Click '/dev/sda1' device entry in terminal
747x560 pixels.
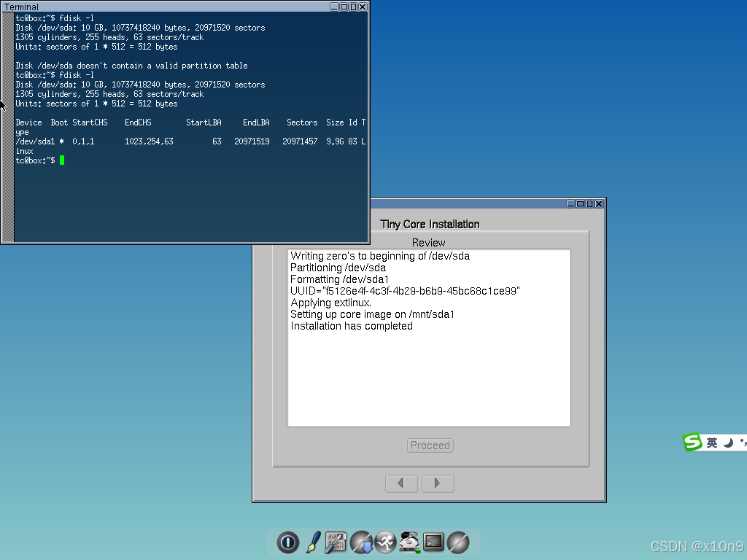click(35, 141)
